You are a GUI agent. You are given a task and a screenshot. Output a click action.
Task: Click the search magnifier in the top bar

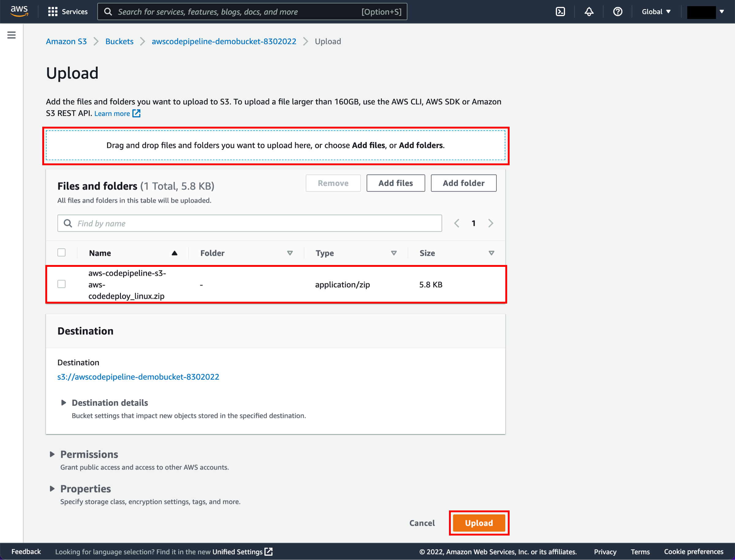point(108,12)
